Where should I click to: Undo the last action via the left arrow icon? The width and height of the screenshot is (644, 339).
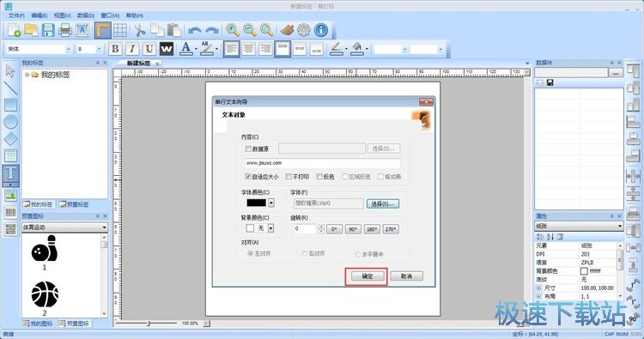pyautogui.click(x=194, y=30)
